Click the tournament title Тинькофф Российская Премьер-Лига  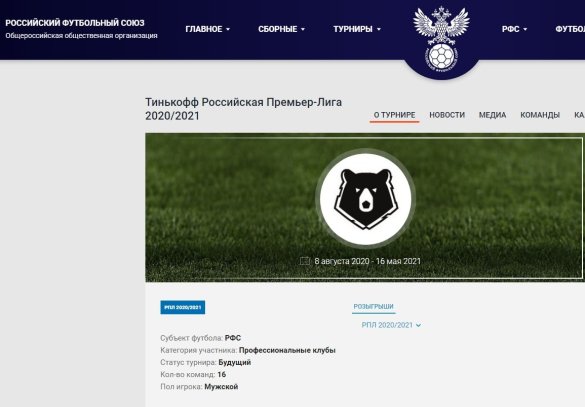click(243, 102)
